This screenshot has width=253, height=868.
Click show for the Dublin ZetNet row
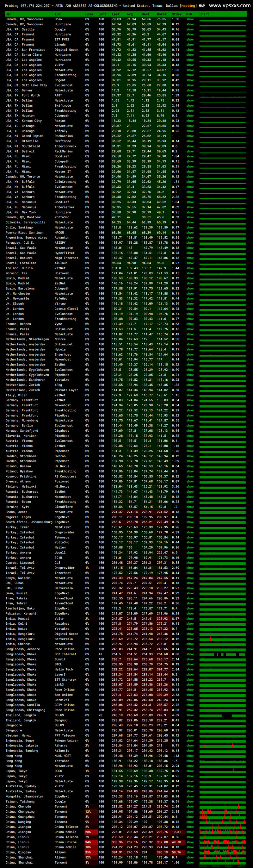pyautogui.click(x=190, y=268)
